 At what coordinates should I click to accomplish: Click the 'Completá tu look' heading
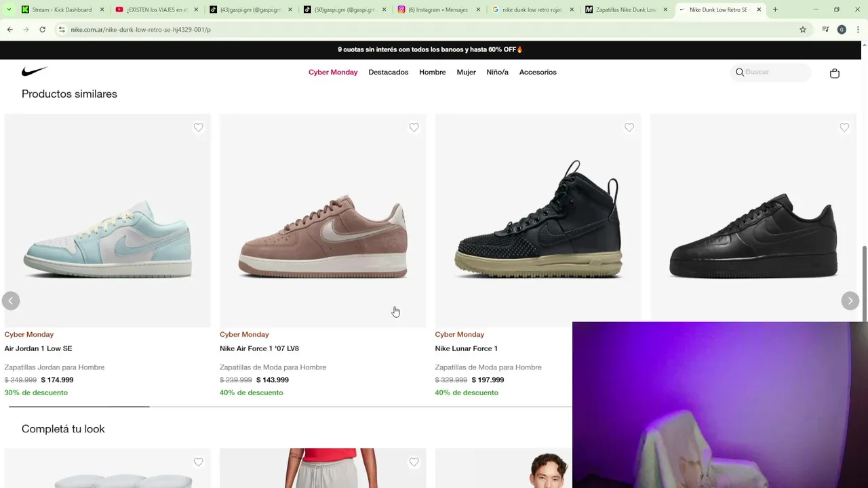tap(63, 428)
